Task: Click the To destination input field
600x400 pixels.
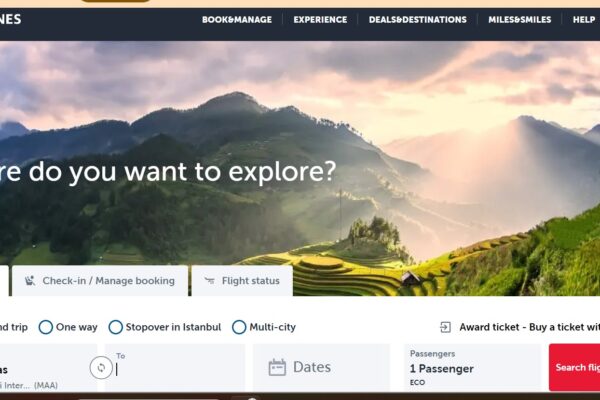Action: (175, 367)
